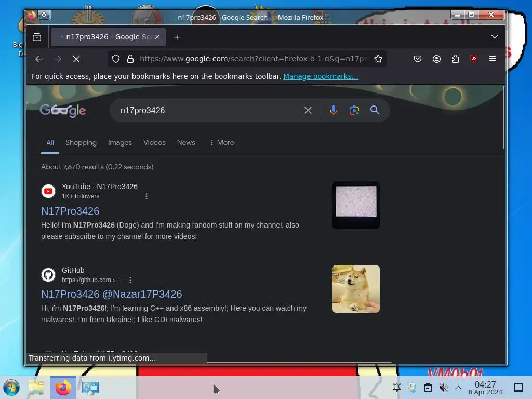Expand hidden tray icons chevron
Image resolution: width=532 pixels, height=399 pixels.
point(458,388)
